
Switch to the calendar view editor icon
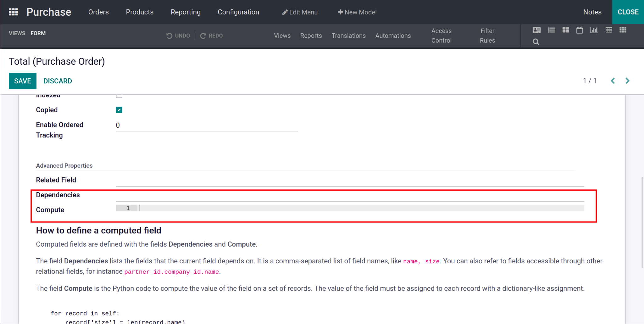pos(580,30)
